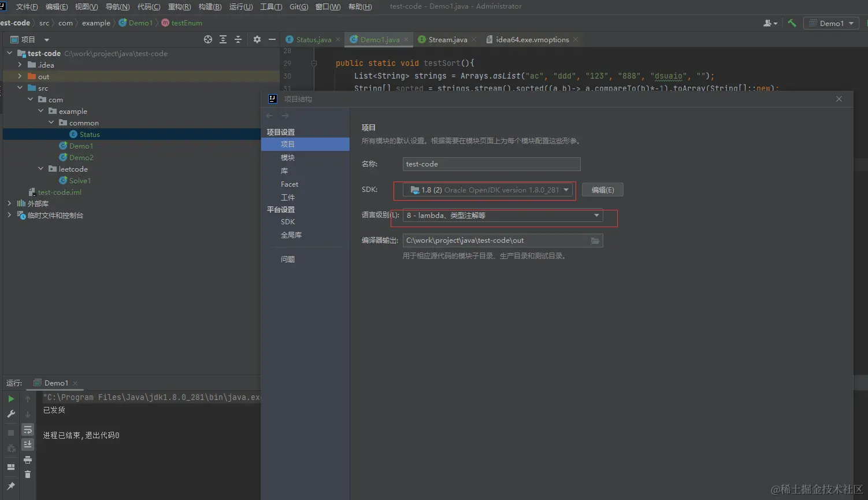Screen dimensions: 868x500
Task: Expand all nodes in the Project panel
Action: click(x=223, y=39)
